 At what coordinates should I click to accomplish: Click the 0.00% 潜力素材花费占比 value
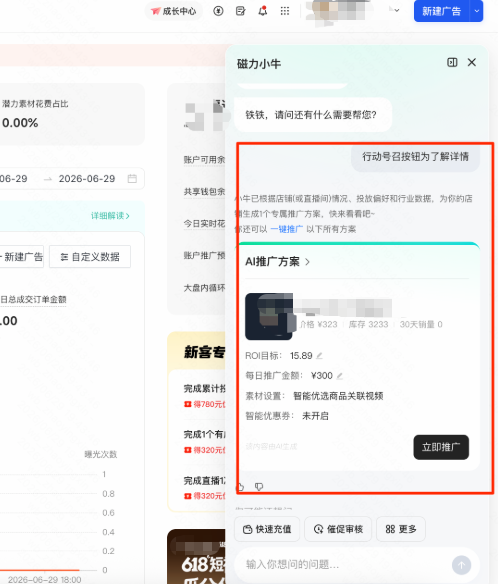coord(20,123)
